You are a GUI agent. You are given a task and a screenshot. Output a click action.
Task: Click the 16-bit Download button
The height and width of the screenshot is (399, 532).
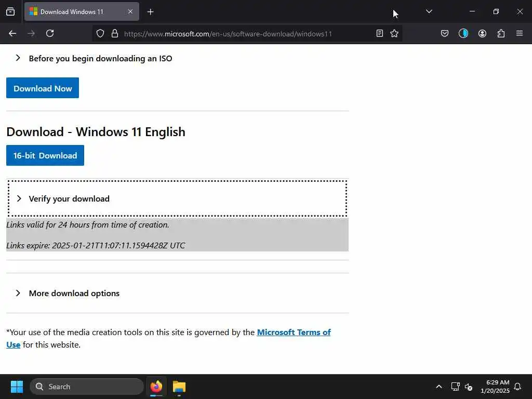[45, 155]
